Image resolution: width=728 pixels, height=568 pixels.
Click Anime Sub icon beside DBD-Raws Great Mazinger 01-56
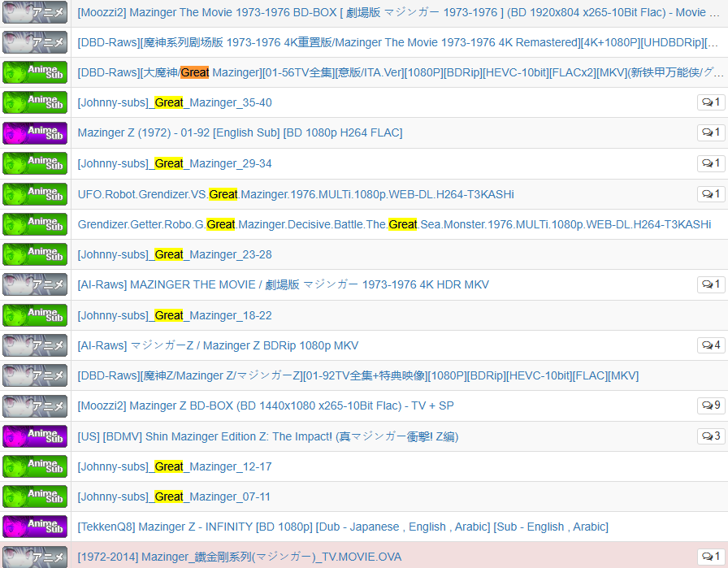[35, 72]
